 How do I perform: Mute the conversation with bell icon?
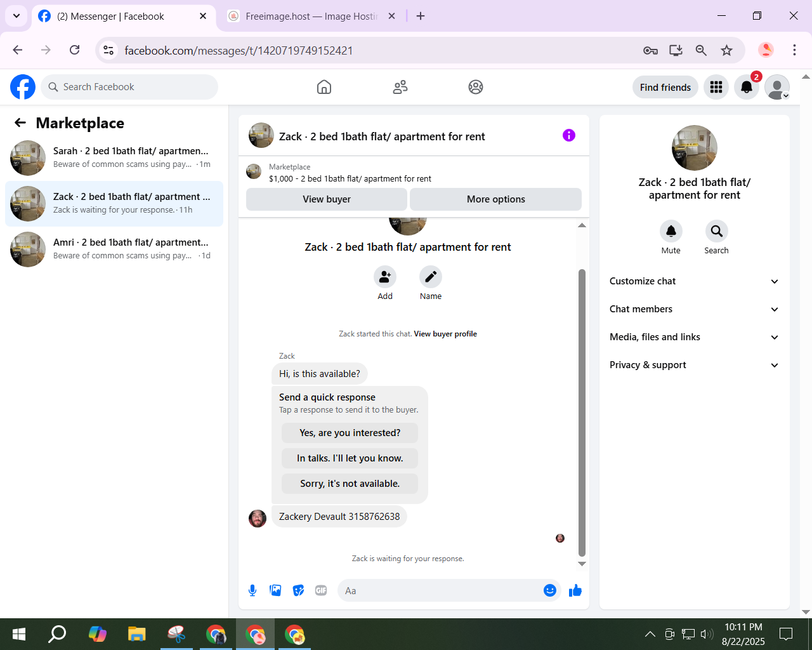[x=671, y=231]
